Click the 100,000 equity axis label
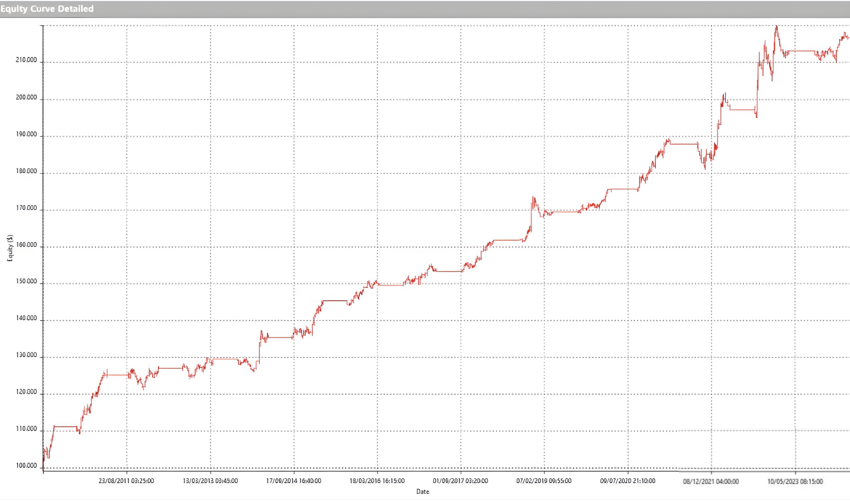 pos(26,466)
